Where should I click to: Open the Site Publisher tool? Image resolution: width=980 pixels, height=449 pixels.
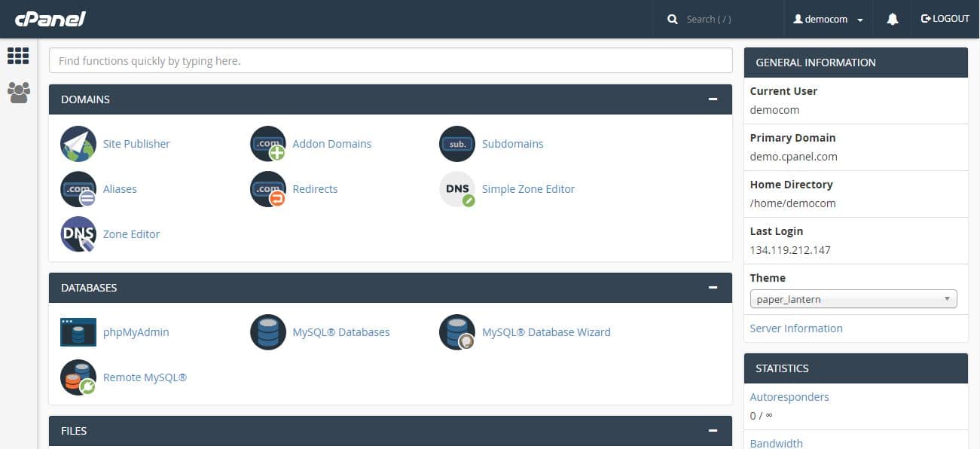pos(136,143)
